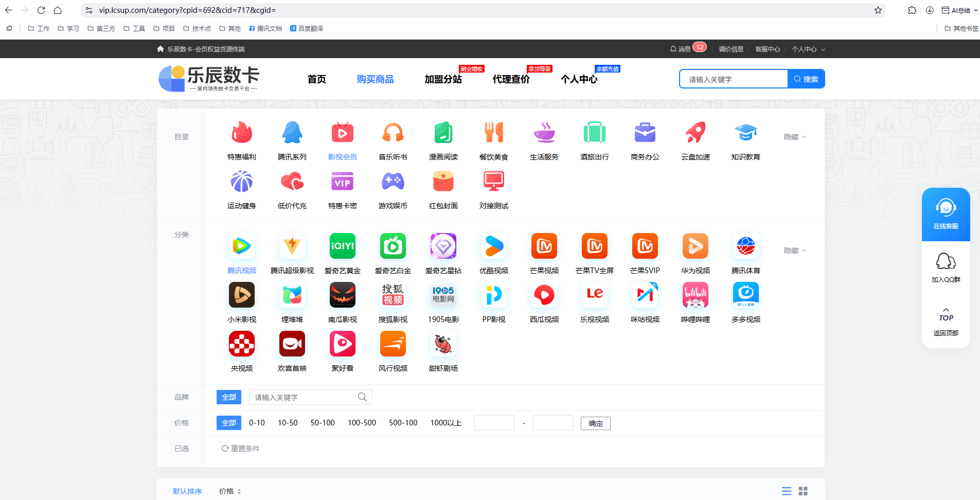Expand the 个人中心 top bar dropdown

tap(808, 49)
